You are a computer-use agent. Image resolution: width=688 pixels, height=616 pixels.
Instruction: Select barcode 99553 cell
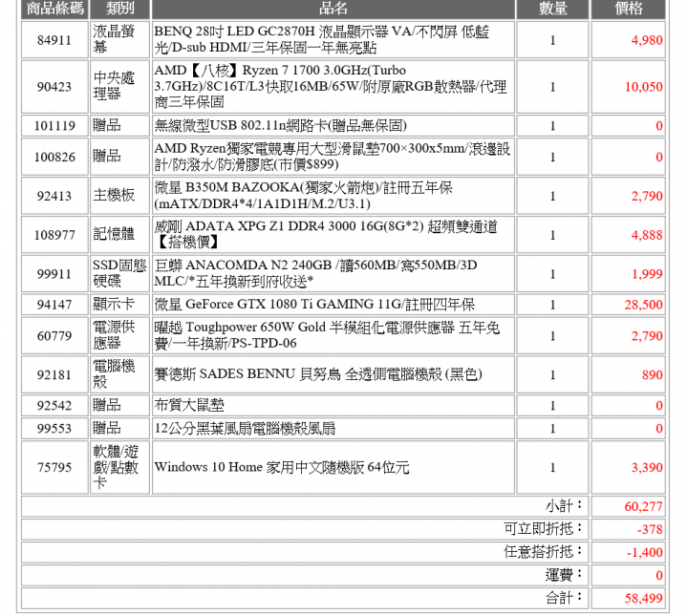[x=54, y=429]
